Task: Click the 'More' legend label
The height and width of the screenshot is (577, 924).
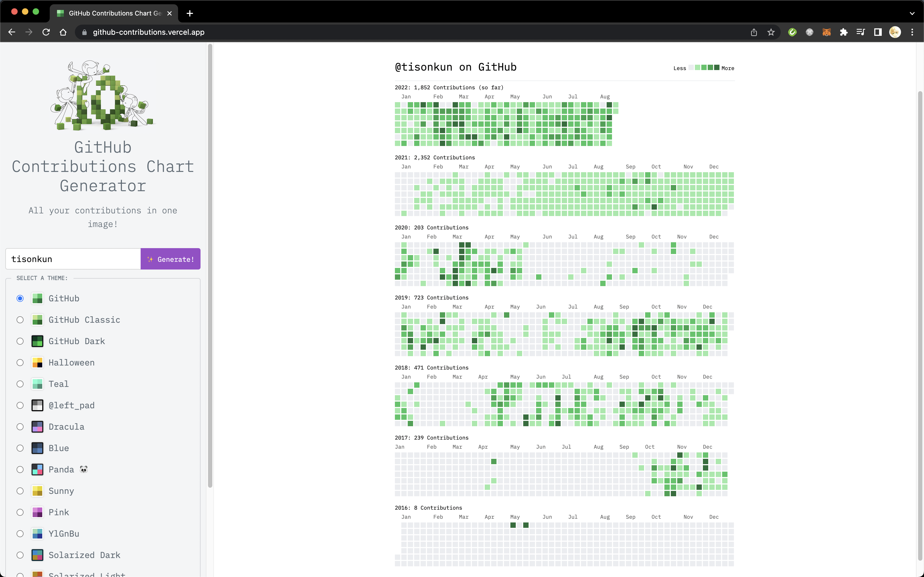Action: 728,68
